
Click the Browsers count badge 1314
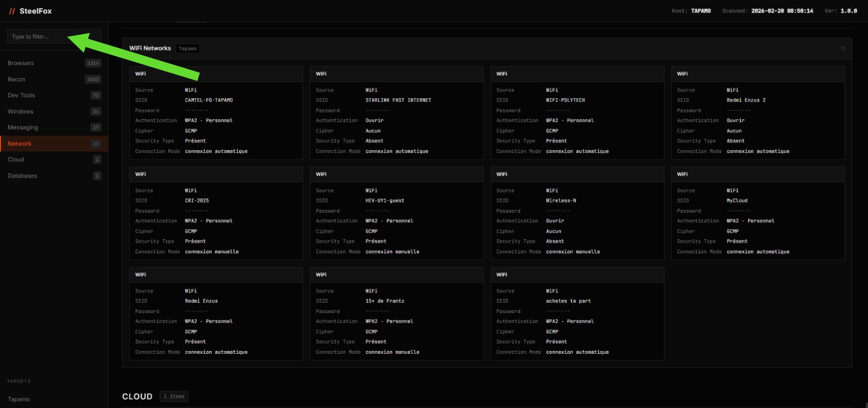(93, 63)
